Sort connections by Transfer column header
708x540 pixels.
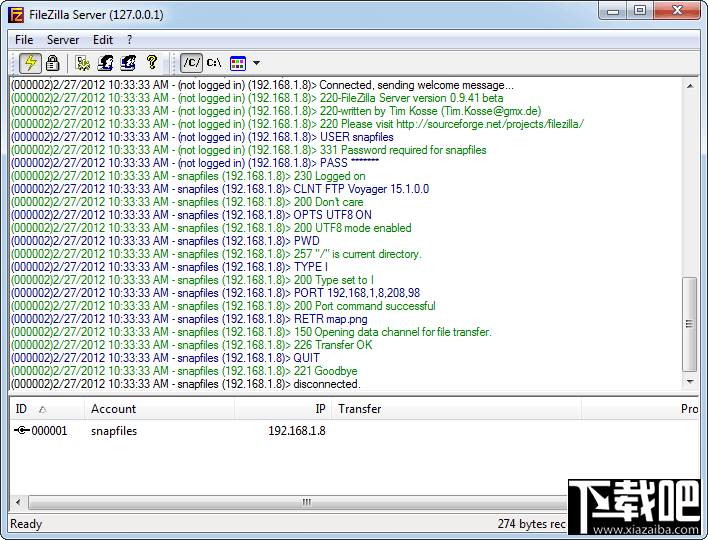(456, 409)
